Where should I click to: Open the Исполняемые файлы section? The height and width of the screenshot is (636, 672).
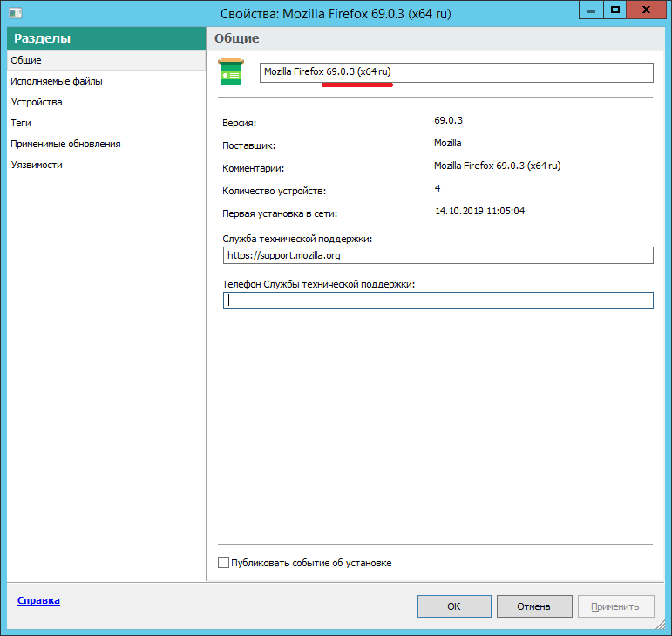[x=57, y=81]
